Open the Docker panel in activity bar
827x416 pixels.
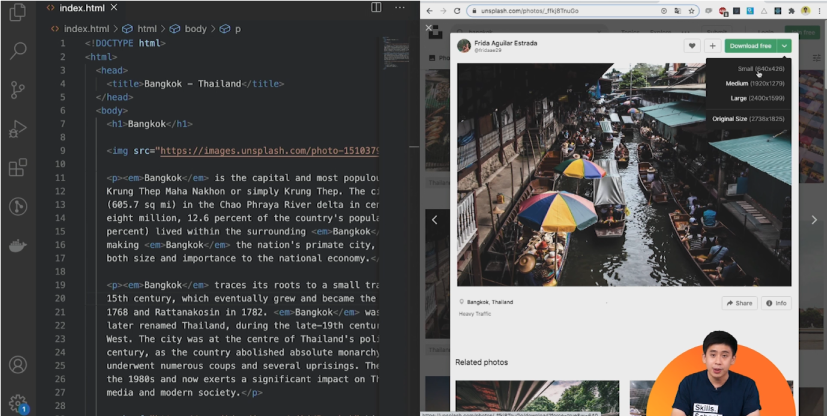17,246
